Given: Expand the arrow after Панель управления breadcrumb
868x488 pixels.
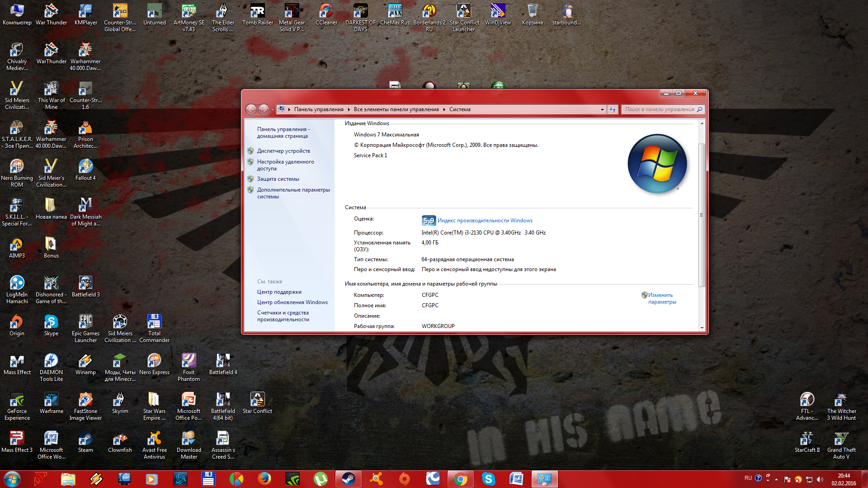Looking at the screenshot, I should [349, 109].
